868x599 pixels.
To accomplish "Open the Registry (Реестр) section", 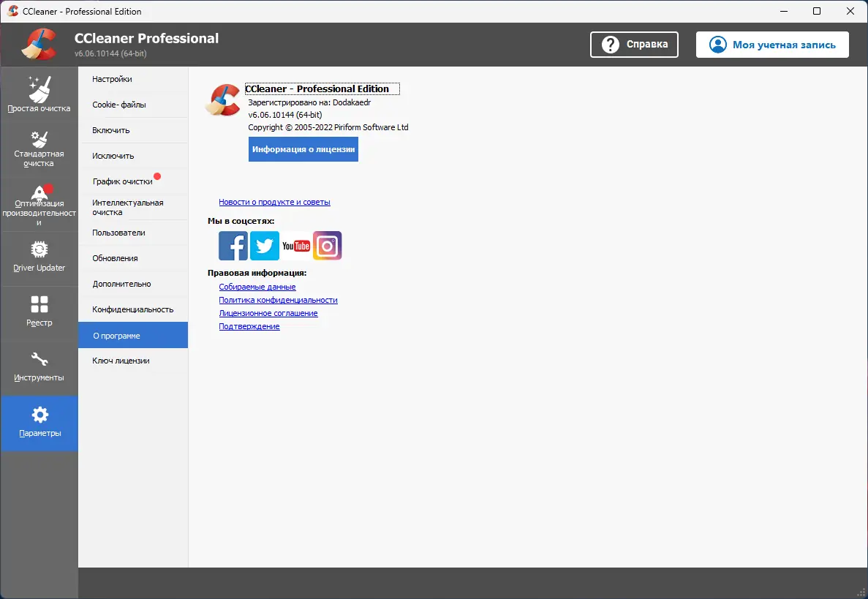I will [39, 312].
